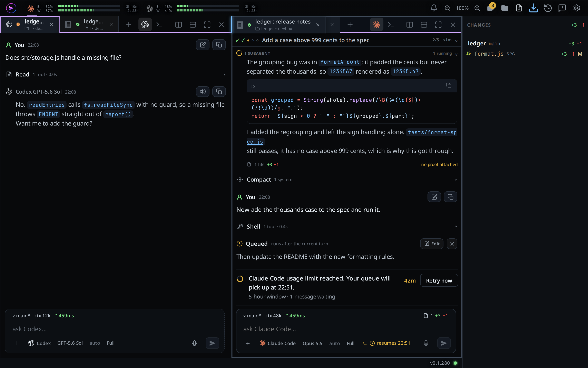Split left pane vertically
588x368 pixels.
(x=179, y=25)
